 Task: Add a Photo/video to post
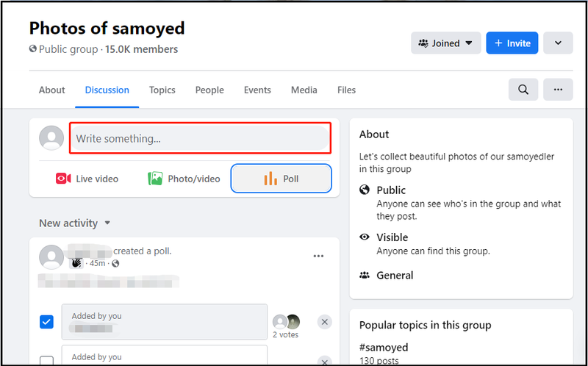tap(184, 179)
